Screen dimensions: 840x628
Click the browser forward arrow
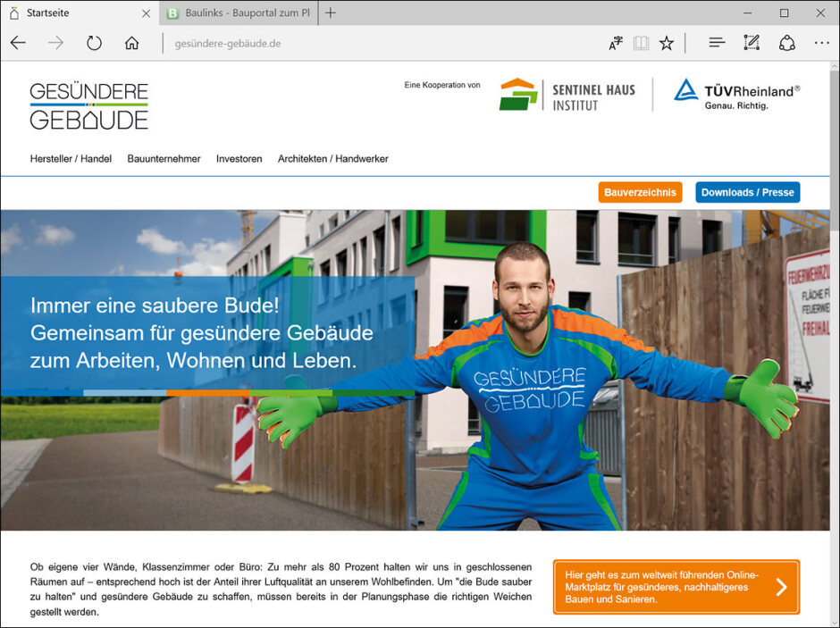coord(55,43)
